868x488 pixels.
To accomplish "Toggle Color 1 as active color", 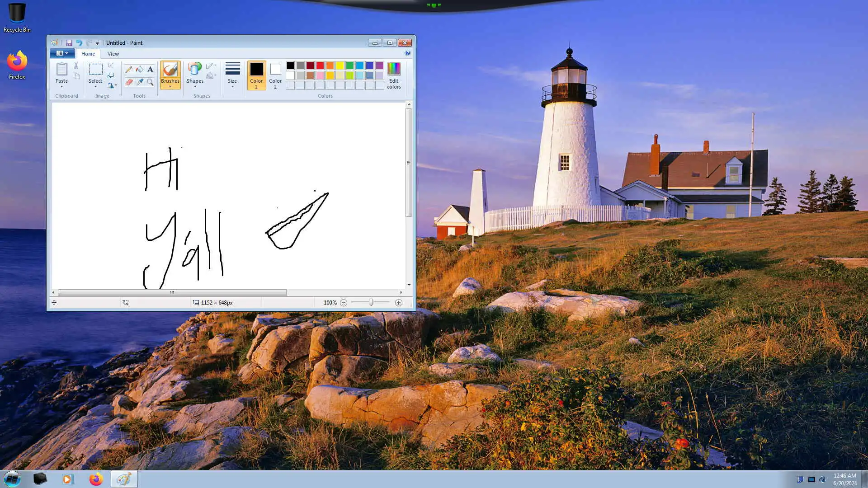I will point(256,75).
